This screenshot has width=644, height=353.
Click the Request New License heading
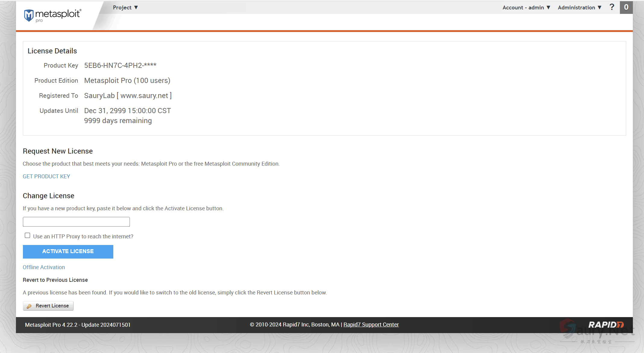pyautogui.click(x=58, y=151)
